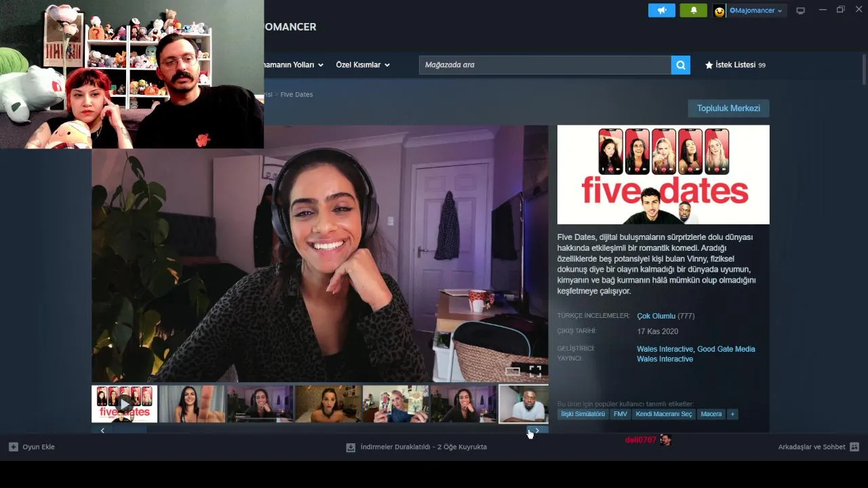Select the Kendi Maceranı Seç tag
Viewport: 868px width, 488px height.
coord(664,414)
